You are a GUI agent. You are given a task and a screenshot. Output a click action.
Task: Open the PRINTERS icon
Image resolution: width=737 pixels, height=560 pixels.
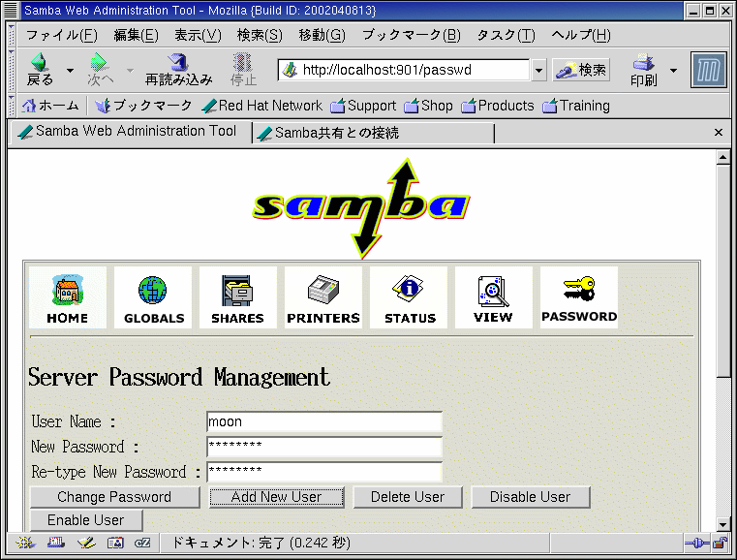point(323,297)
